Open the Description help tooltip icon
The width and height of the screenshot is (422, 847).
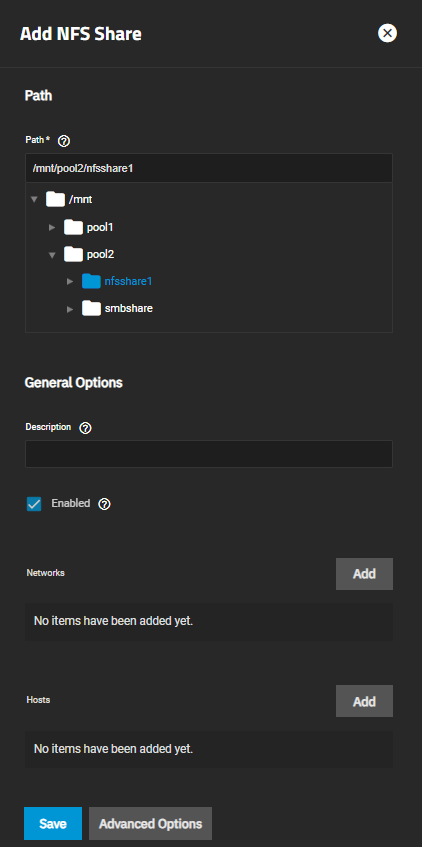pos(85,428)
